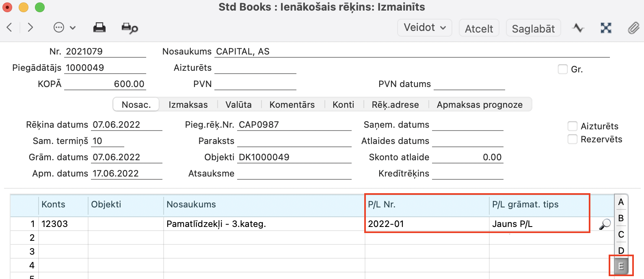This screenshot has height=279, width=644.
Task: Click the activity waveform icon
Action: click(578, 28)
